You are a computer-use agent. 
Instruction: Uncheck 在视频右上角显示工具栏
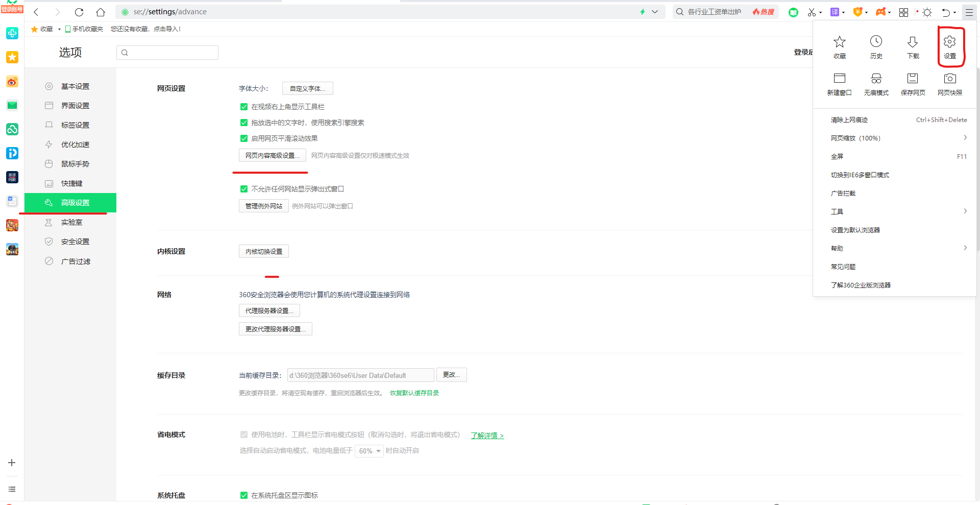click(244, 106)
